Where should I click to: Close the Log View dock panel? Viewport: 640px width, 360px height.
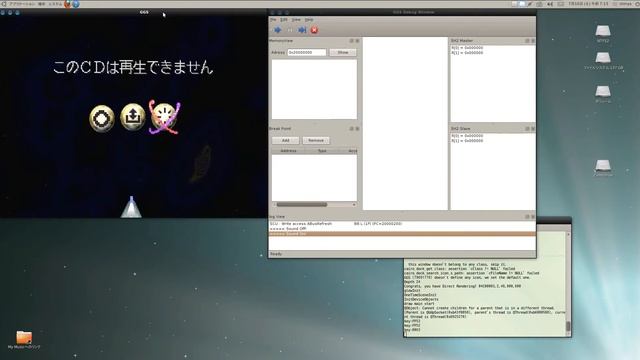click(x=533, y=217)
